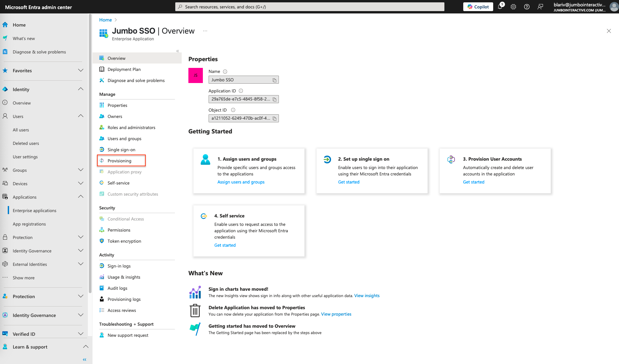Click the View insights link
This screenshot has width=619, height=364.
click(367, 296)
